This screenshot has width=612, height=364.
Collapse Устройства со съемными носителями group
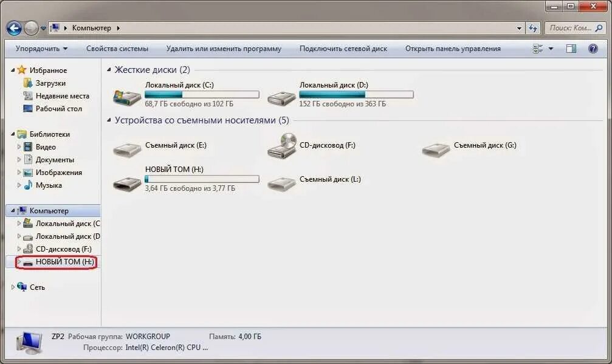109,120
